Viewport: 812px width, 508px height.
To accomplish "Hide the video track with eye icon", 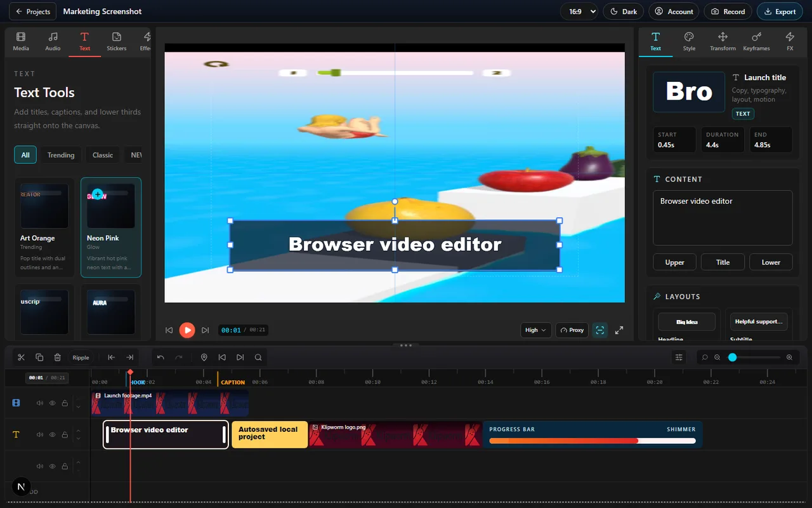I will coord(53,403).
